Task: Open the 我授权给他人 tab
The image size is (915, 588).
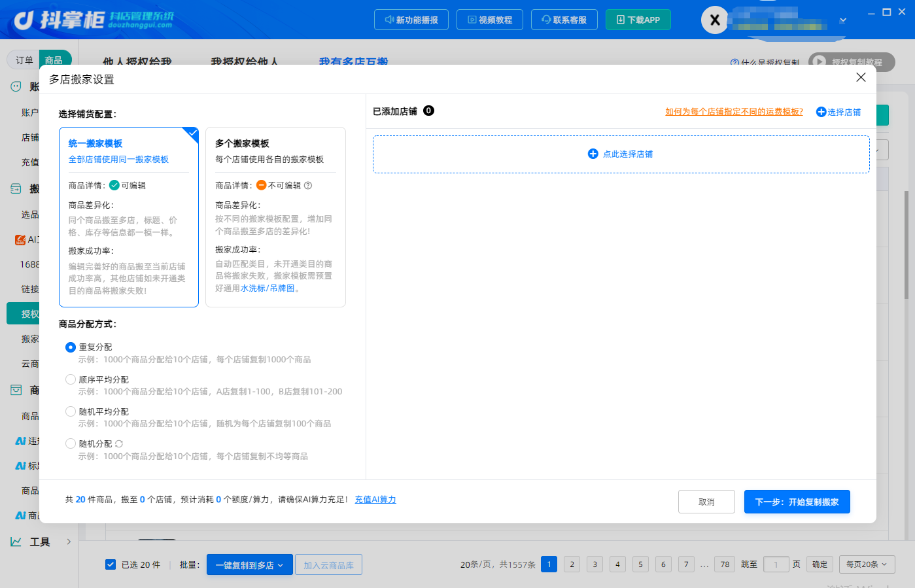Action: (x=245, y=61)
